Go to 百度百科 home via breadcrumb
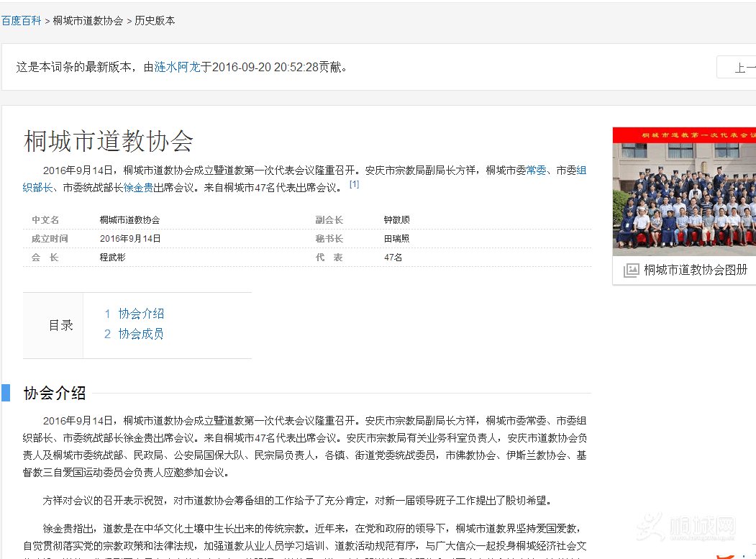 [21, 21]
